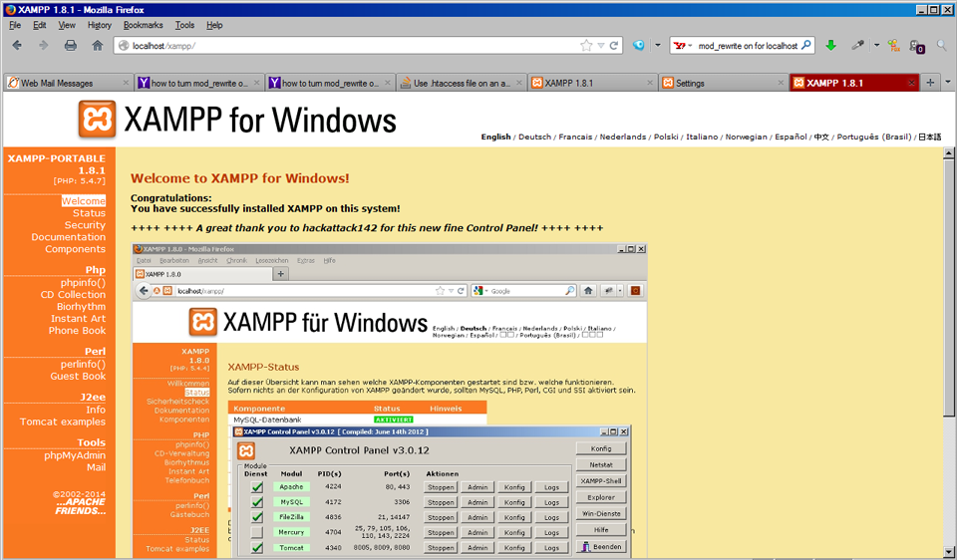This screenshot has width=957, height=560.
Task: Open the View menu
Action: 67,25
